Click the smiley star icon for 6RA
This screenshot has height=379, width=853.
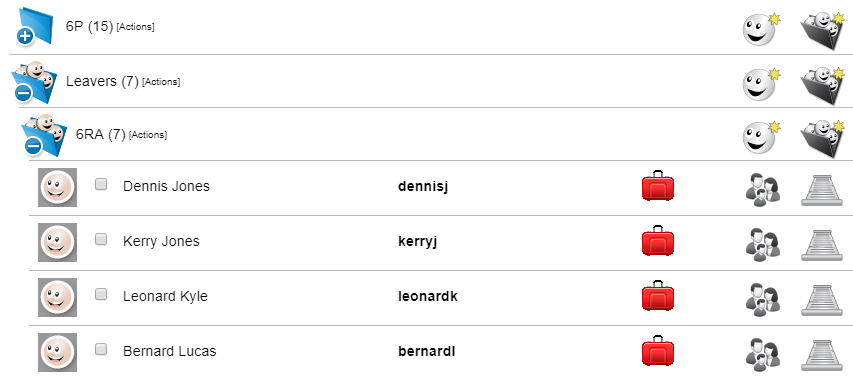pyautogui.click(x=761, y=136)
